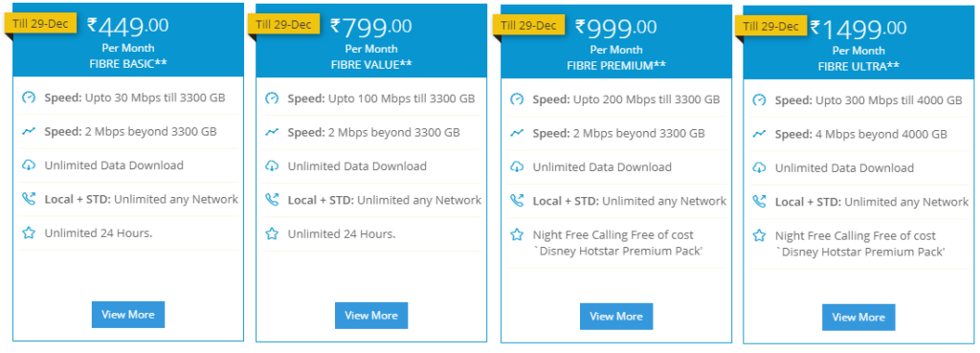980x353 pixels.
Task: Open View More for the ₹999 Fibre Premium plan
Action: point(616,316)
